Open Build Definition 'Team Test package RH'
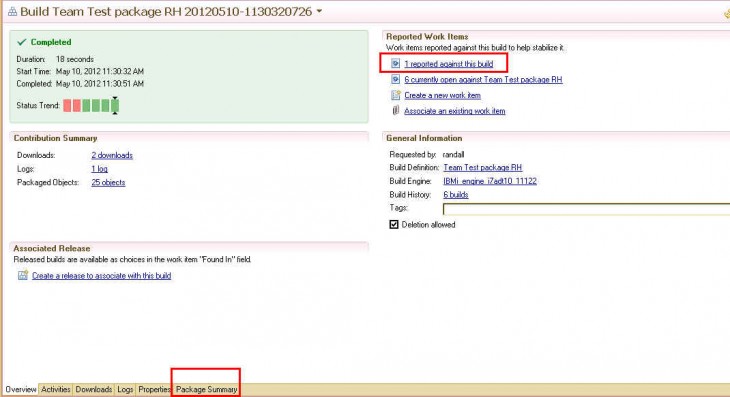This screenshot has height=397, width=730. (x=483, y=168)
